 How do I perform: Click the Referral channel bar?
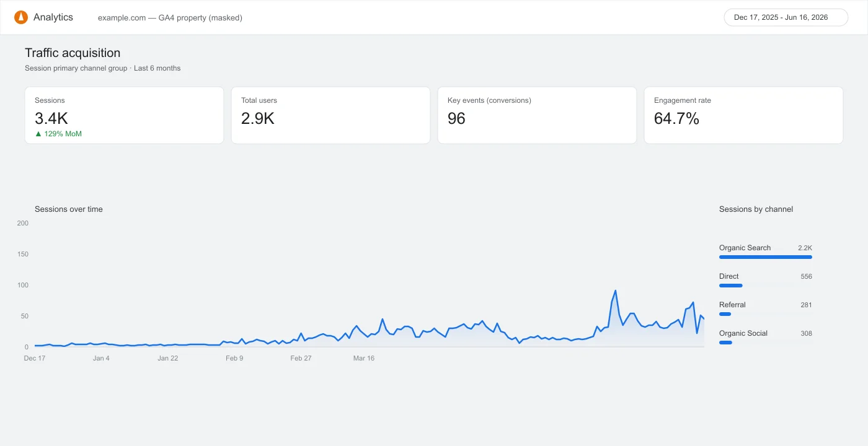pos(725,314)
